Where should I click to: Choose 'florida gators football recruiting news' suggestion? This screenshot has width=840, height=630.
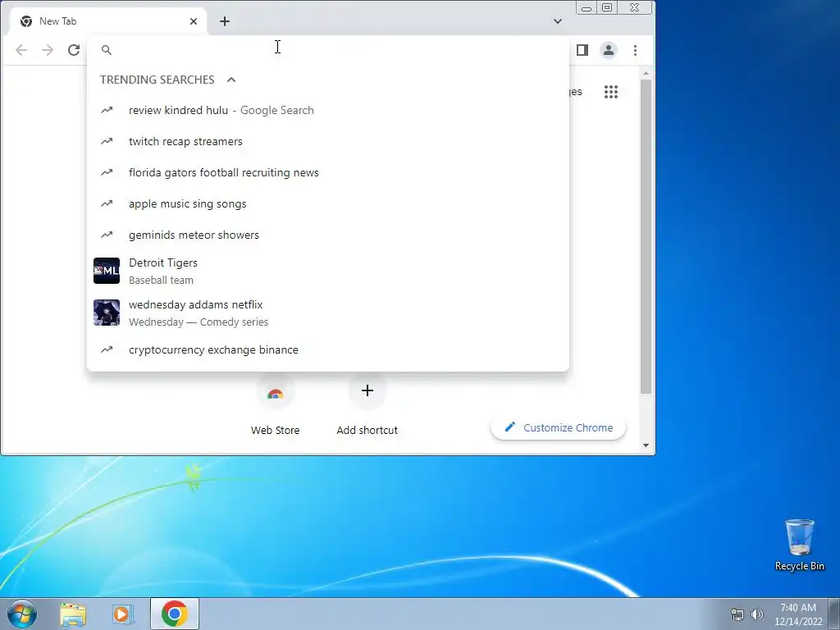click(328, 172)
